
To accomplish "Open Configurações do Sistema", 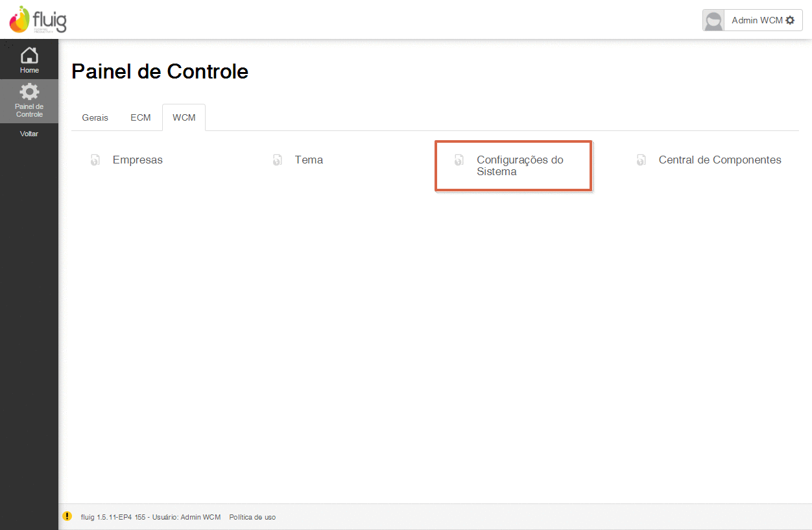I will pyautogui.click(x=520, y=165).
